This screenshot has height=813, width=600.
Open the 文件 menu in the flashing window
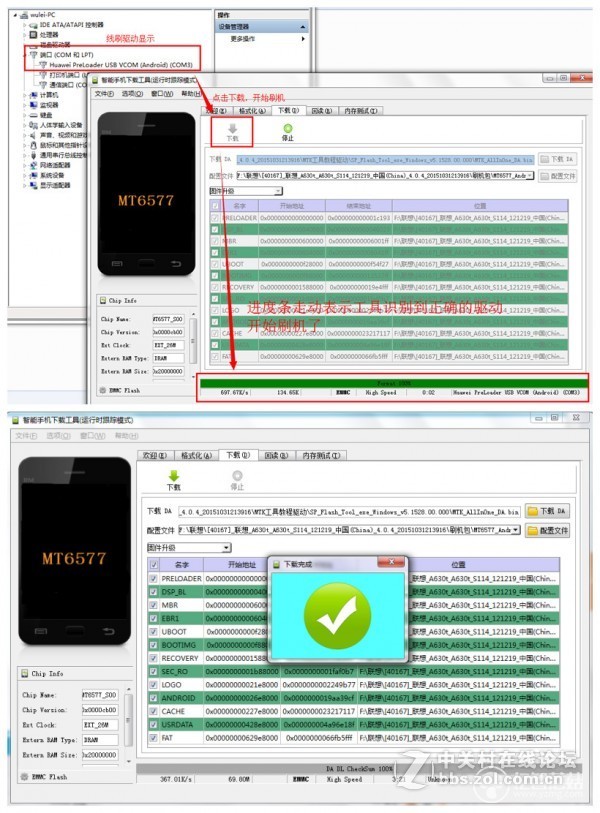[x=104, y=94]
